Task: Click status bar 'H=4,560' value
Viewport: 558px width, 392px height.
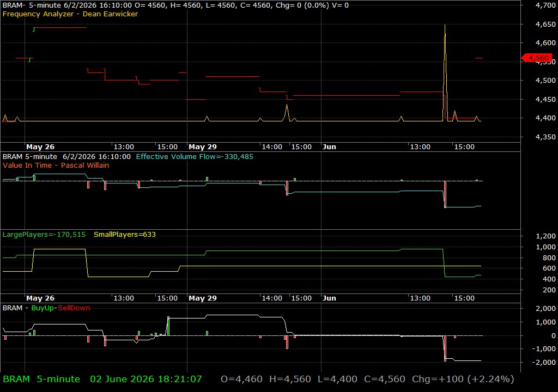Action: coord(290,379)
